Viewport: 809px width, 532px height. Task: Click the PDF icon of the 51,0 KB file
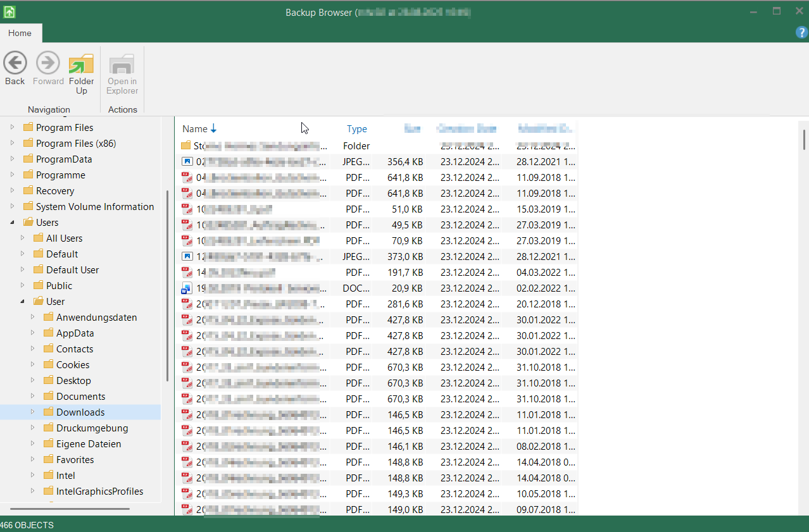pyautogui.click(x=187, y=209)
